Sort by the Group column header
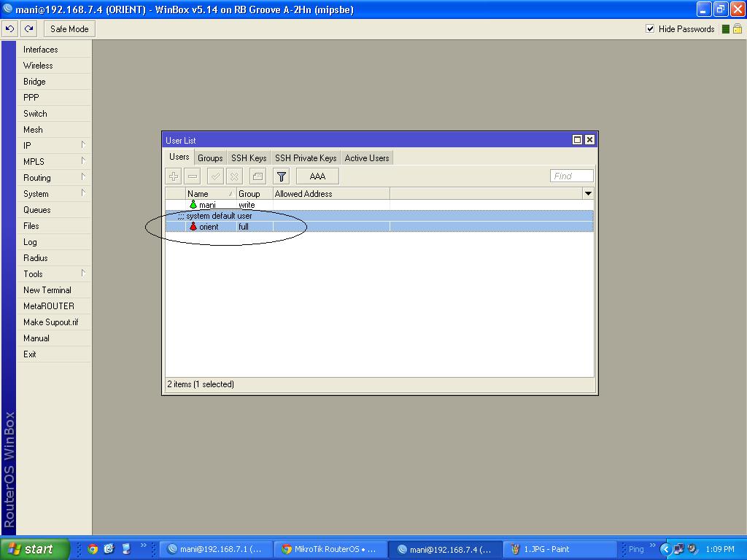The height and width of the screenshot is (560, 747). 255,194
